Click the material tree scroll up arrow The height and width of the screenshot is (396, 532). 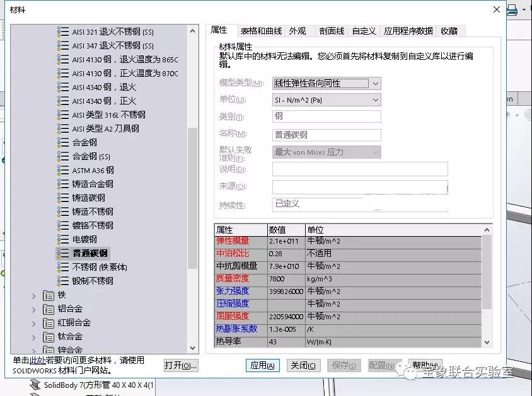click(x=192, y=31)
